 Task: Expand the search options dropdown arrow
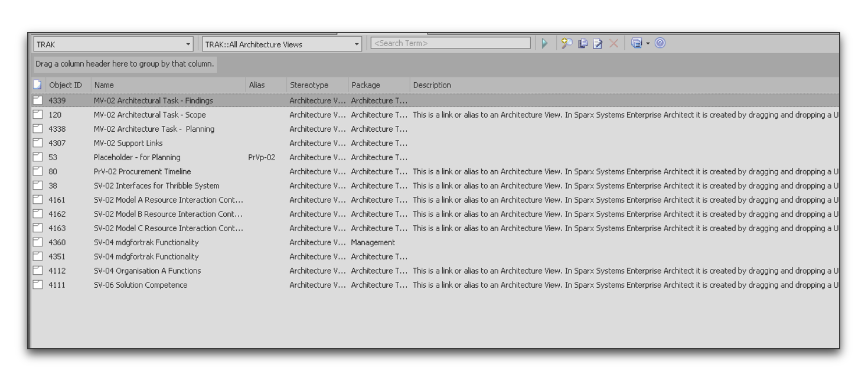coord(648,43)
